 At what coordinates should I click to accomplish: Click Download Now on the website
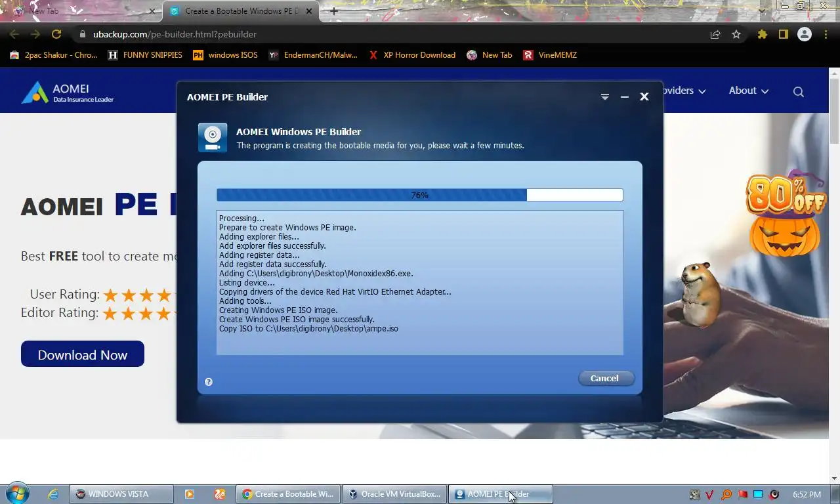click(x=83, y=354)
